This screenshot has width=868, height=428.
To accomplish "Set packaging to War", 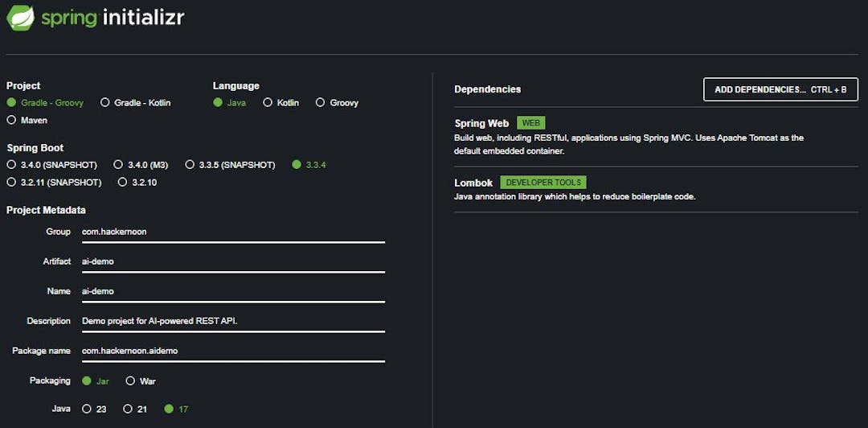I will [x=130, y=381].
